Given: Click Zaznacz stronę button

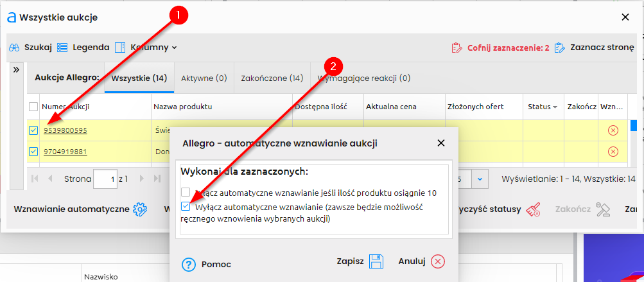Looking at the screenshot, I should pos(595,48).
